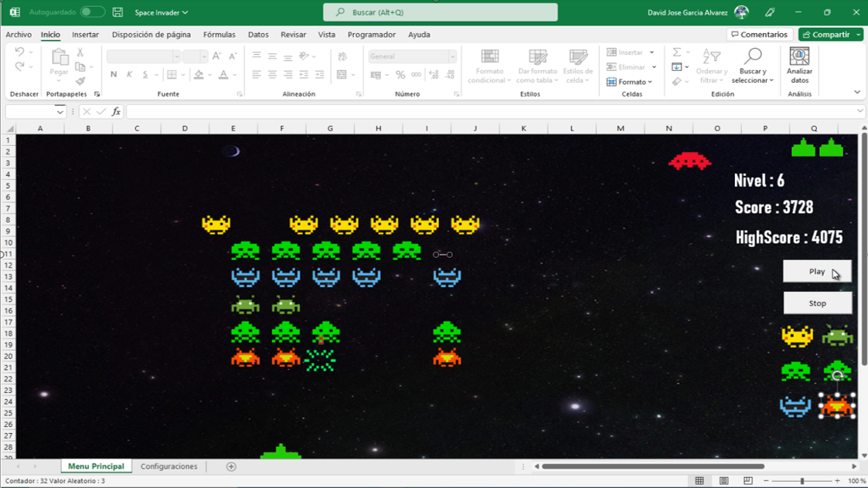Click the zoom out minus button
The width and height of the screenshot is (868, 488).
[766, 481]
